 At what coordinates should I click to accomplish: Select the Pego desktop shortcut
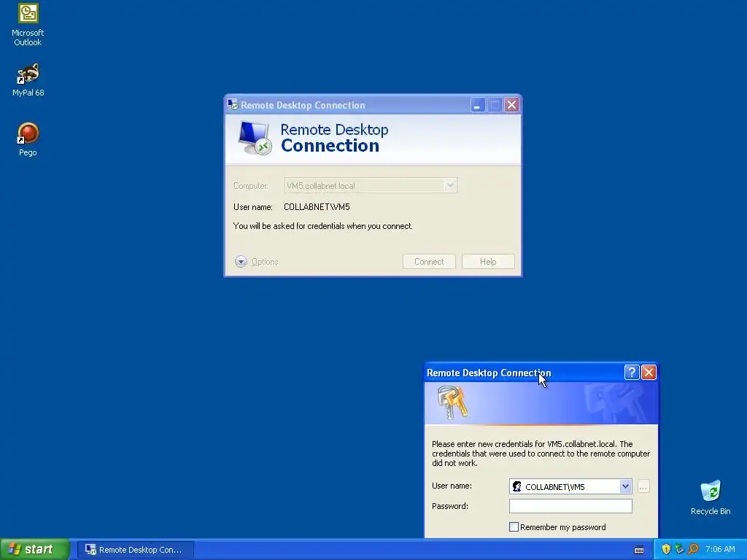point(28,139)
